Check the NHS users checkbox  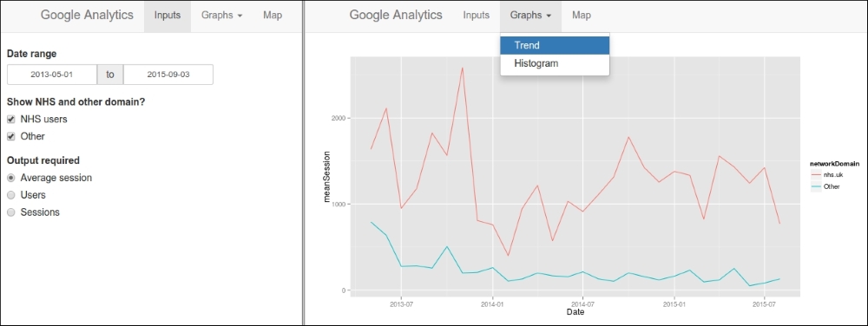pyautogui.click(x=11, y=120)
